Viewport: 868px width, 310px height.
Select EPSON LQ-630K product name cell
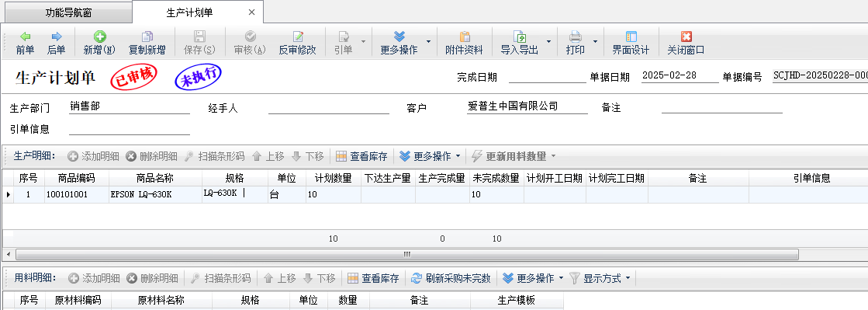point(156,195)
